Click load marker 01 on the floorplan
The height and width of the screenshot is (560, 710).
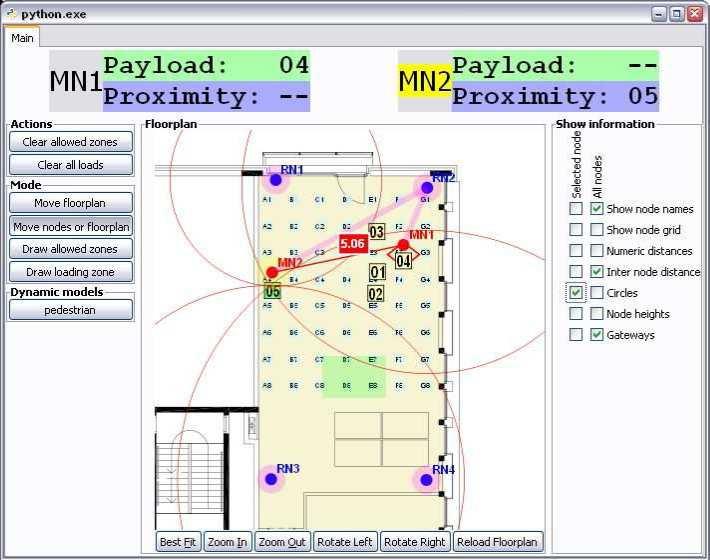point(378,272)
